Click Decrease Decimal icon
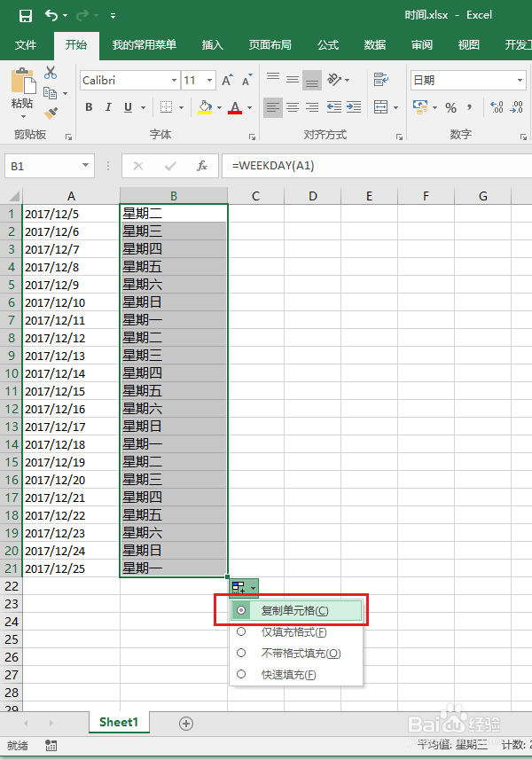The width and height of the screenshot is (532, 760). 517,107
